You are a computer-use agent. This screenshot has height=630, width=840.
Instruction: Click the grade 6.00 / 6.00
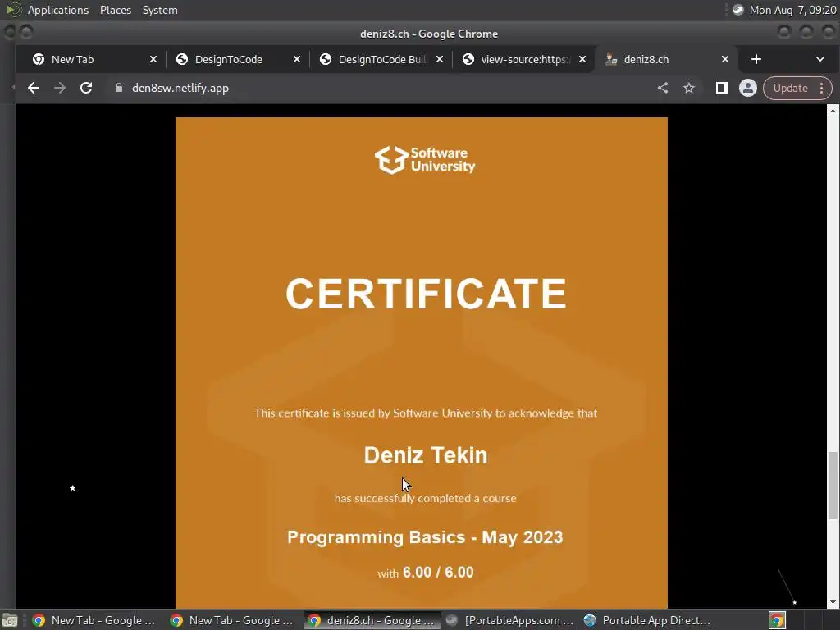click(438, 572)
